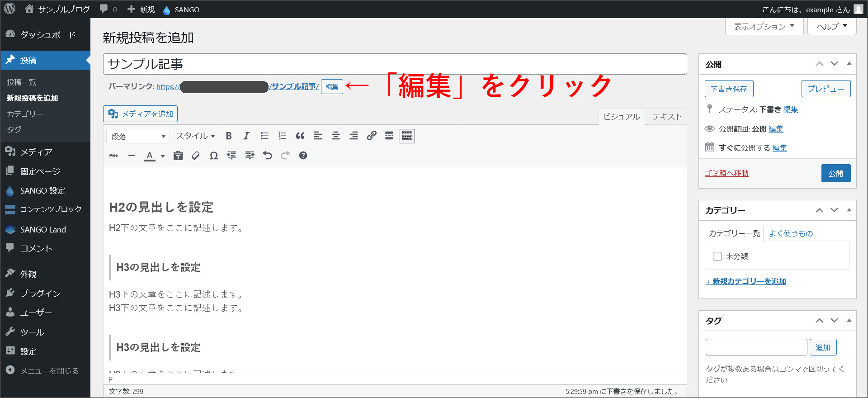The image size is (868, 398).
Task: Apply italic formatting from the toolbar
Action: 246,136
